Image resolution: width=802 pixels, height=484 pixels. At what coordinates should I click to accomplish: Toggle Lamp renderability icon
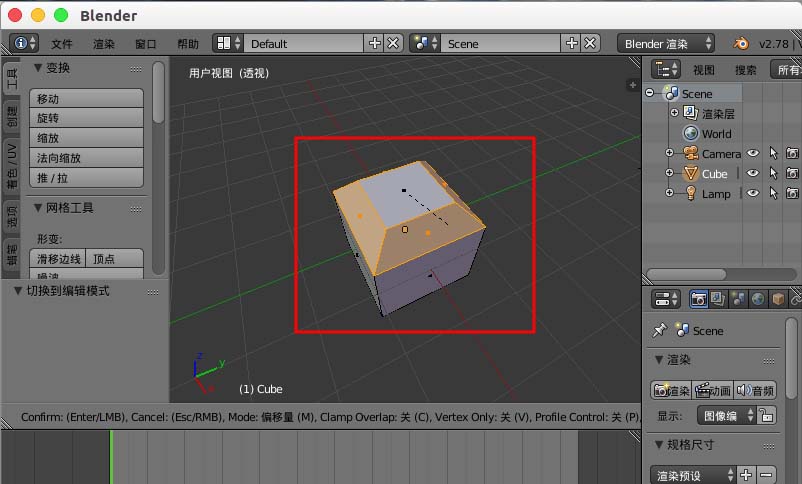[792, 193]
